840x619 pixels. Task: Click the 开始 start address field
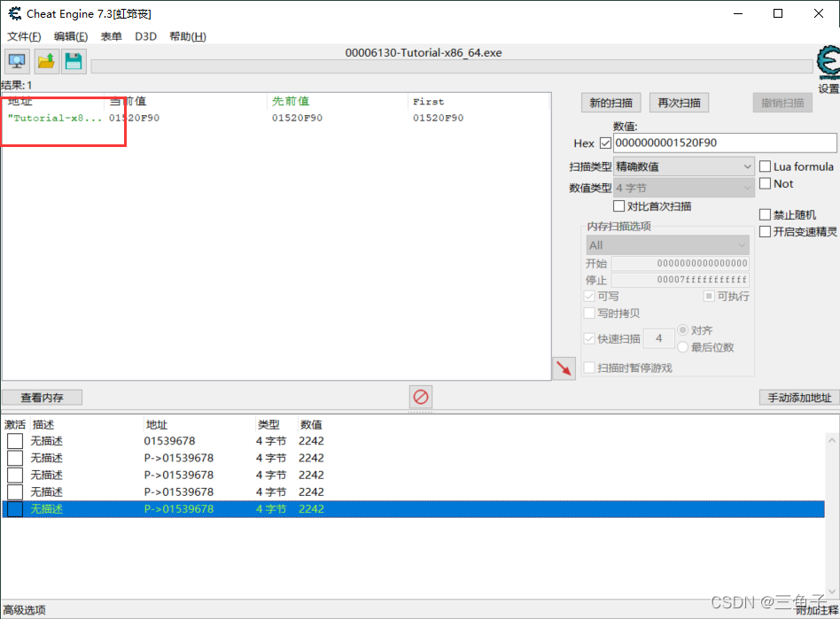681,263
